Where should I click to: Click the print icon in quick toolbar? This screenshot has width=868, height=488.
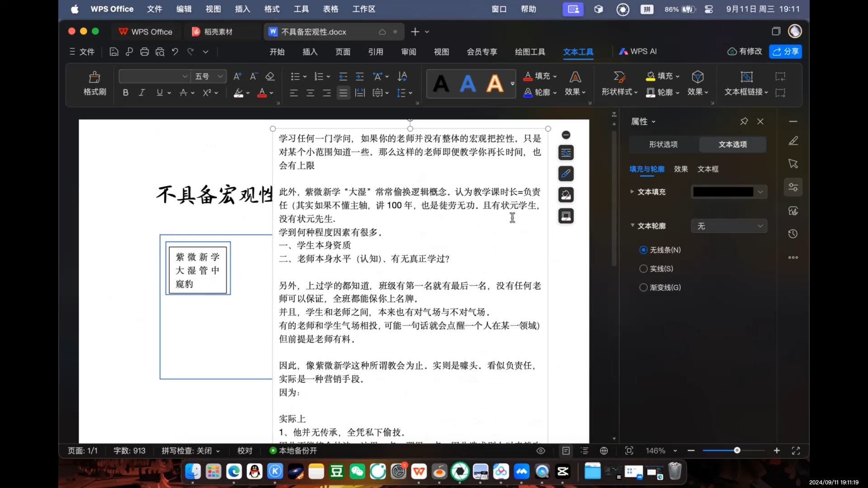tap(145, 52)
